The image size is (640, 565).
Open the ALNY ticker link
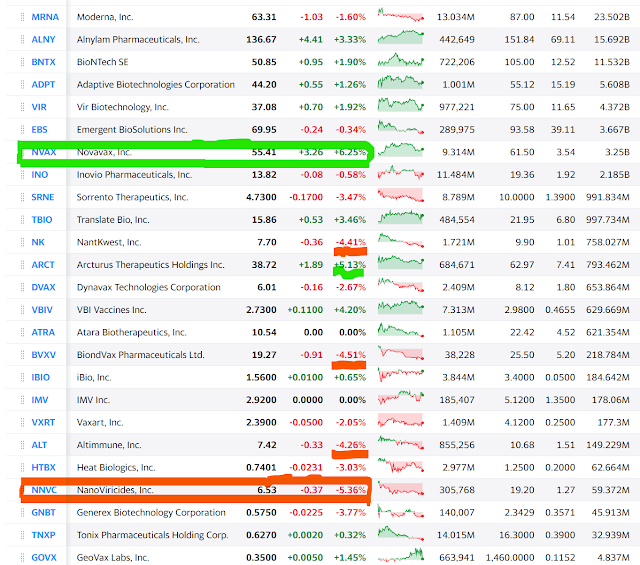point(43,40)
